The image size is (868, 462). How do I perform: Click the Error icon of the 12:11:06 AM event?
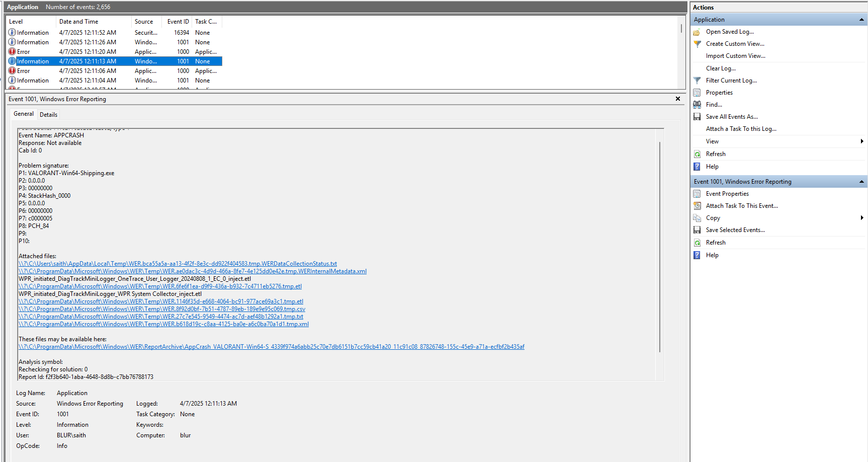tap(12, 70)
